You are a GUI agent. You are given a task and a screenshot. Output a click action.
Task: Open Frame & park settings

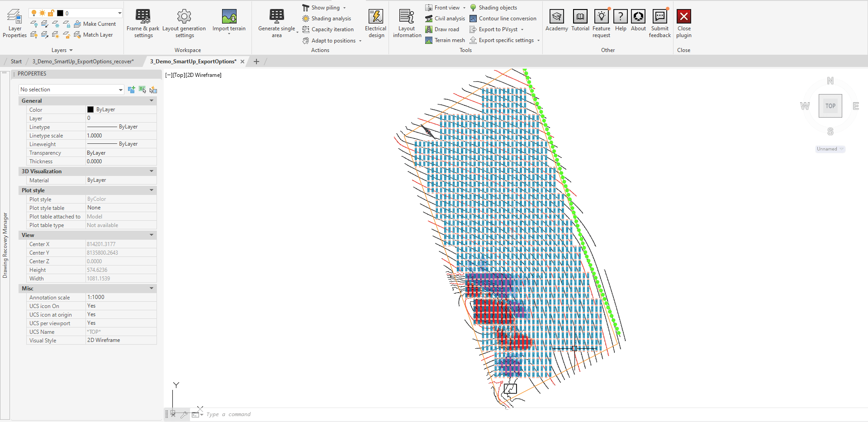143,22
